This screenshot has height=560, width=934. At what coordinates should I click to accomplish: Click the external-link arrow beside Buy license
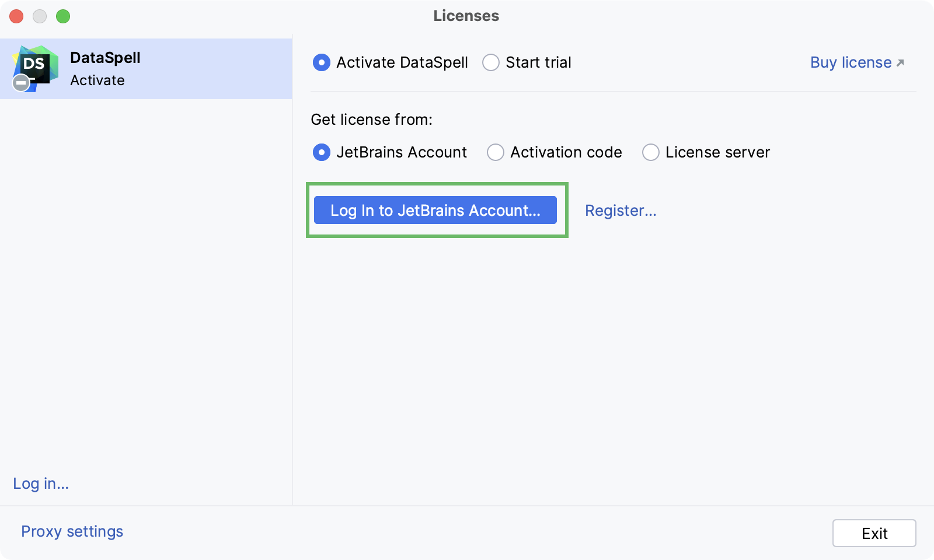tap(901, 62)
